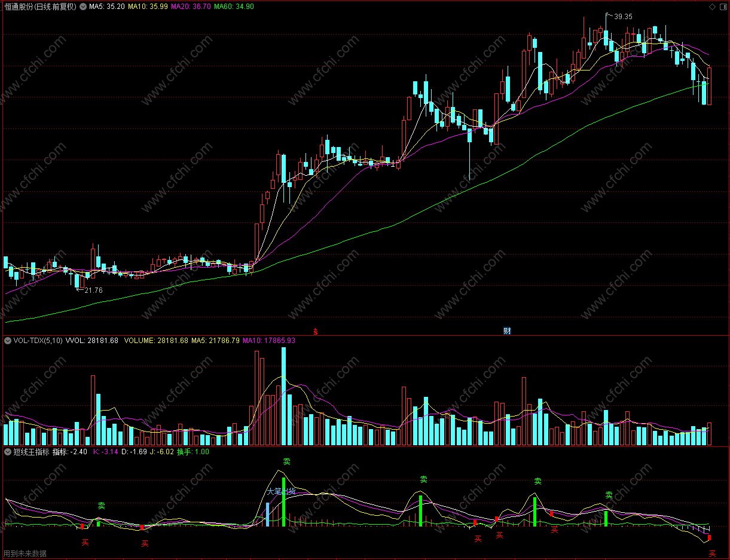The width and height of the screenshot is (730, 560).
Task: Toggle the side panel icon at chart corner
Action: [722, 7]
